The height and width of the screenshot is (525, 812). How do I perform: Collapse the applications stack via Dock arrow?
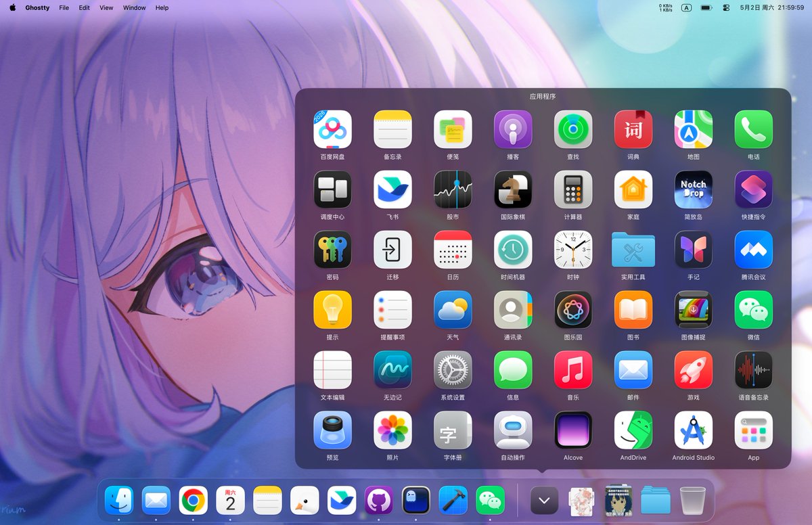544,501
